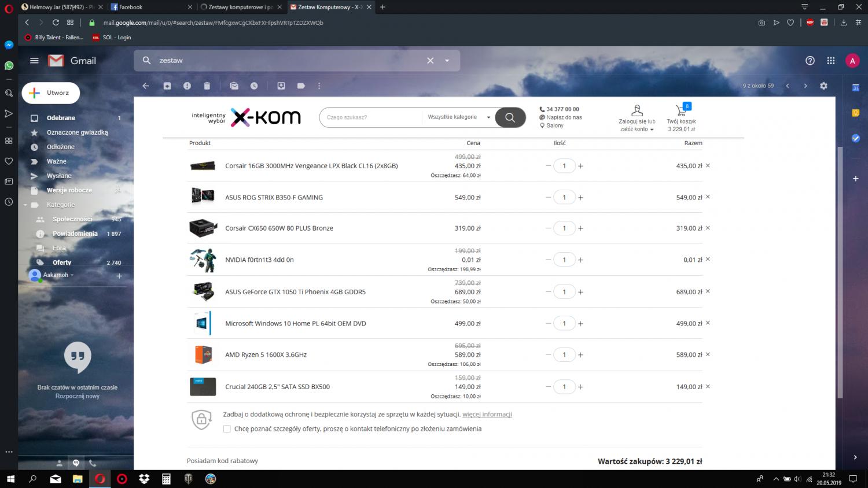
Task: Click the Utwórz compose button
Action: [51, 93]
